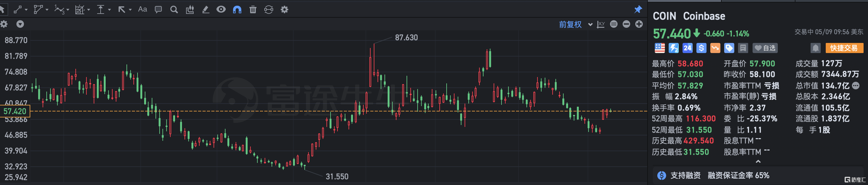Click the 支持融资 dollar badge icon
868x185 pixels.
click(661, 176)
